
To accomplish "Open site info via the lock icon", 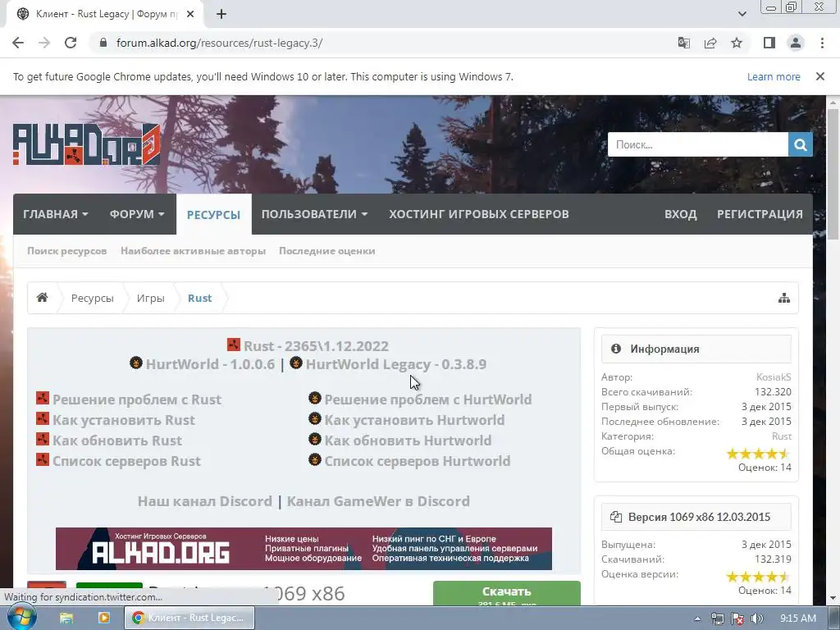I will [x=103, y=43].
